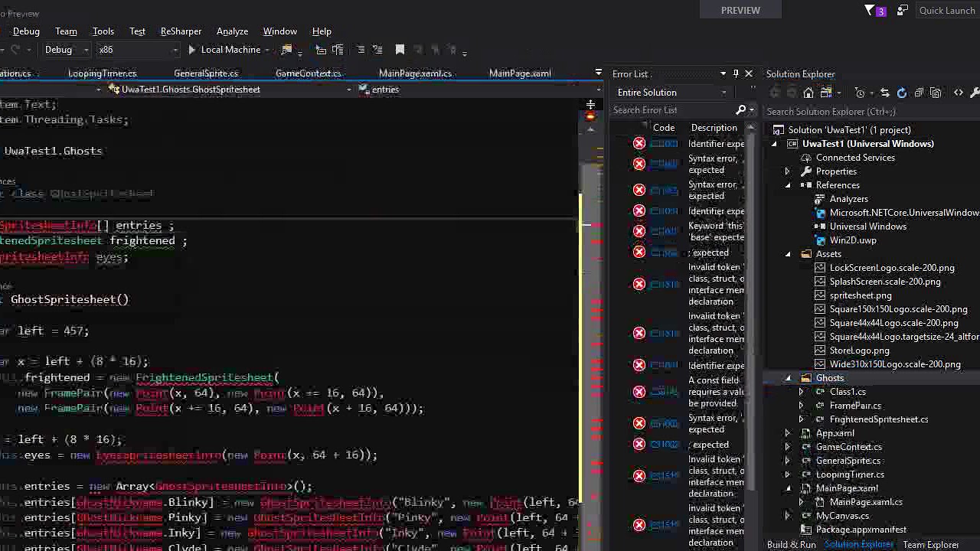Switch to GameContext.cs tab
This screenshot has width=980, height=551.
pos(308,73)
